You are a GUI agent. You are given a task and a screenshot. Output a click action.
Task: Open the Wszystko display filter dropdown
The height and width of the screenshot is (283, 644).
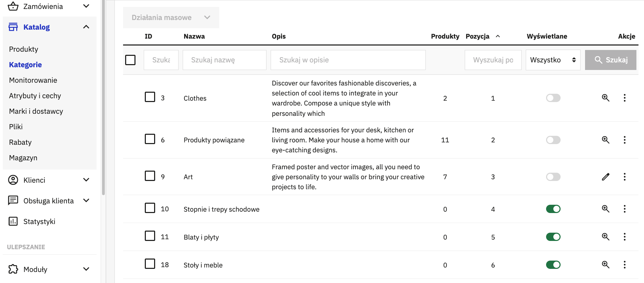click(553, 60)
